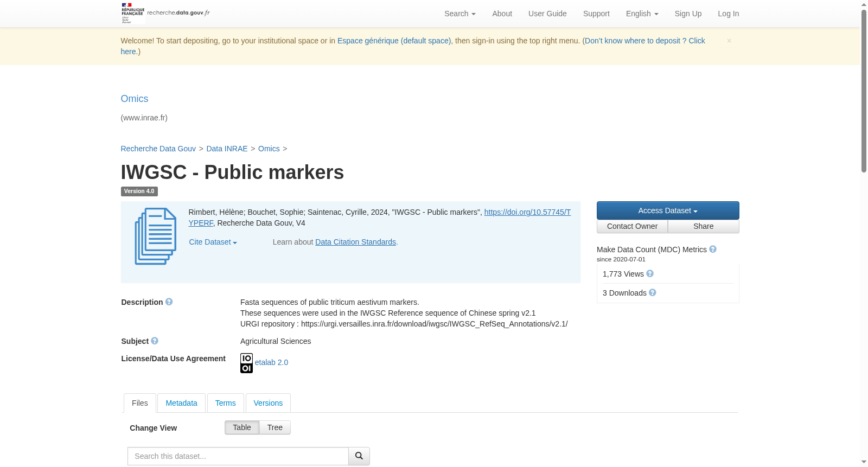The height and width of the screenshot is (467, 868).
Task: Click the République Française site logo
Action: point(165,13)
